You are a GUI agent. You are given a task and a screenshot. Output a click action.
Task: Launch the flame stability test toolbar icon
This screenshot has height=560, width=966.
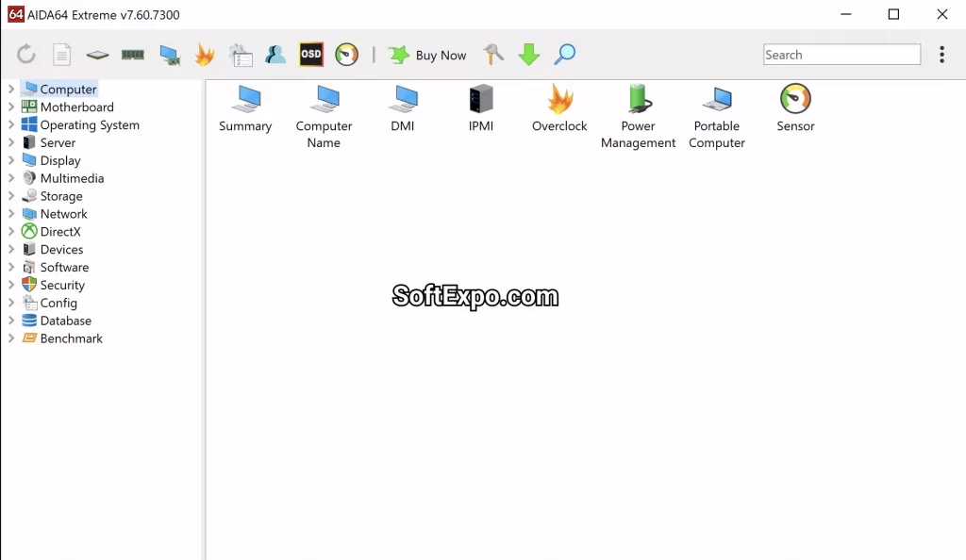(205, 55)
